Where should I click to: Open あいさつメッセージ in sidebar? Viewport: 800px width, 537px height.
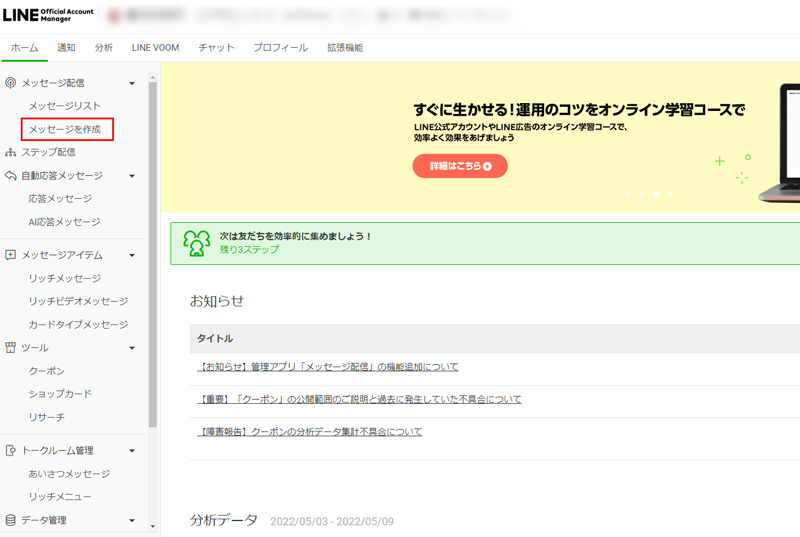(69, 473)
